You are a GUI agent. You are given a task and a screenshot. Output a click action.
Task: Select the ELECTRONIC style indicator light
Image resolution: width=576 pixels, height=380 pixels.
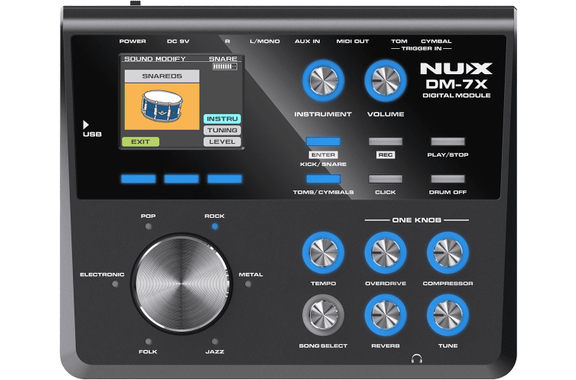(115, 284)
